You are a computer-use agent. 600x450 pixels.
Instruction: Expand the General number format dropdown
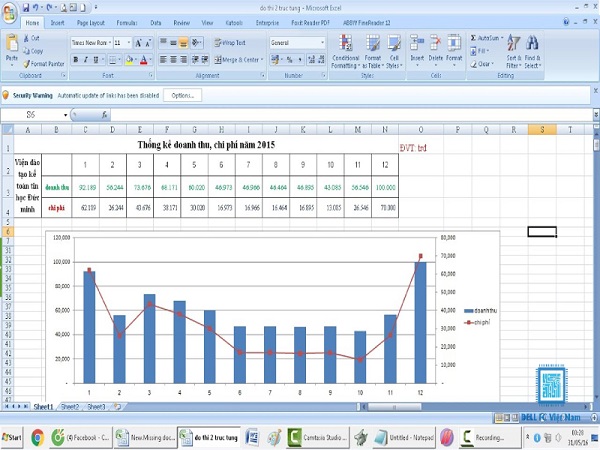click(x=322, y=43)
